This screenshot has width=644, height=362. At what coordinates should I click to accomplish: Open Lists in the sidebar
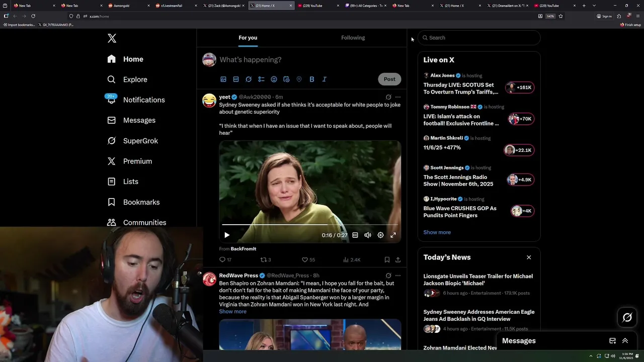123,182
